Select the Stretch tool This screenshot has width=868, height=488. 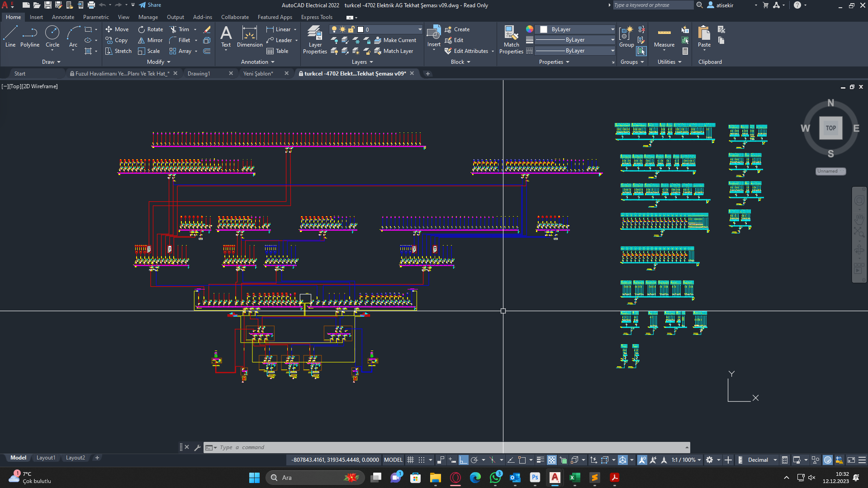pos(119,51)
